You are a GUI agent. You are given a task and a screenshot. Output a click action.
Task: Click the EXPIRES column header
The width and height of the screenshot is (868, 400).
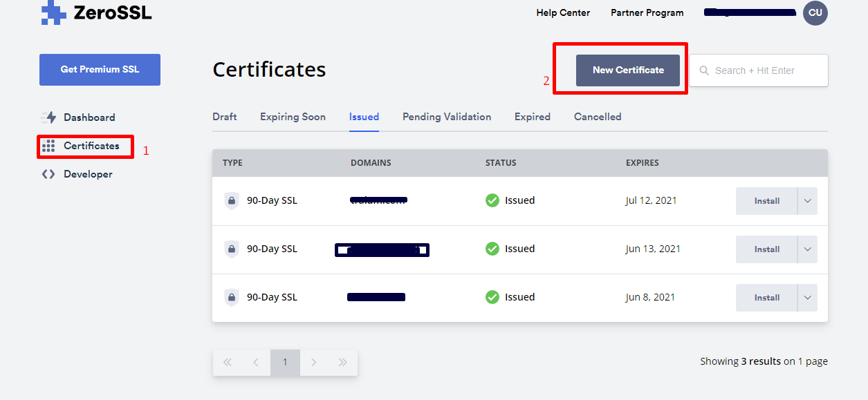[x=643, y=163]
